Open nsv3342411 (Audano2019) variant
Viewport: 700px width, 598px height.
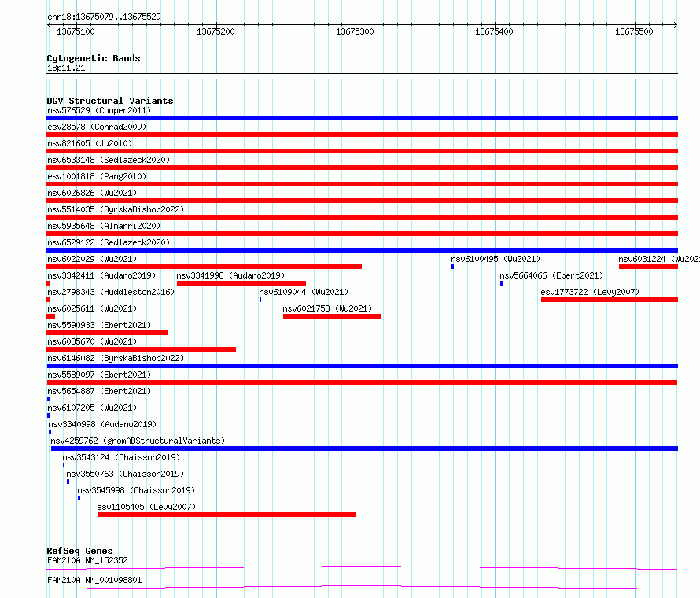pyautogui.click(x=101, y=275)
